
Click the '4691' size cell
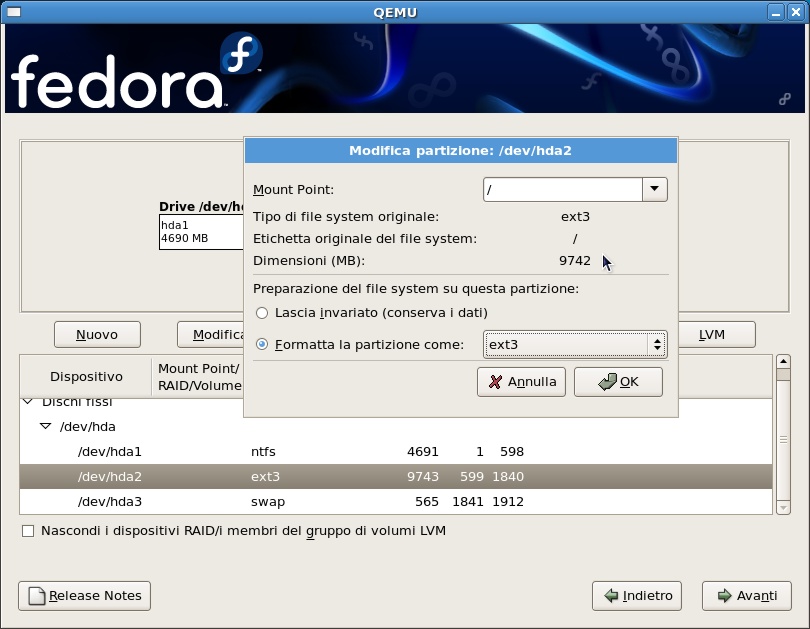[423, 452]
